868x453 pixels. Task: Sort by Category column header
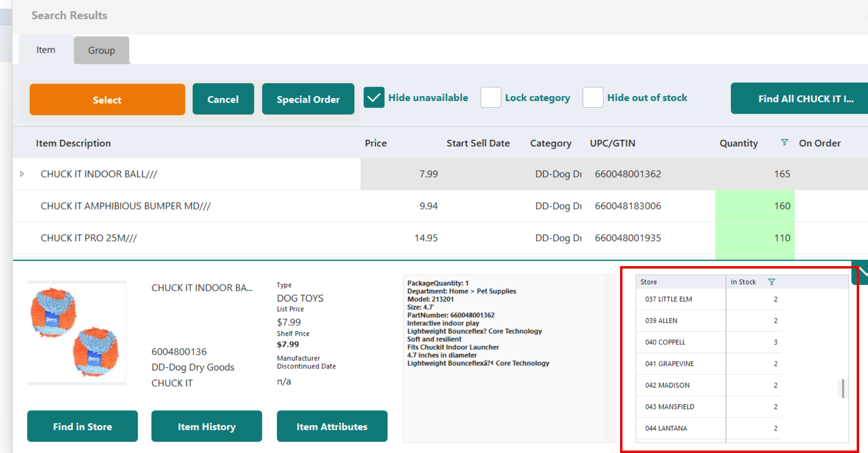551,143
